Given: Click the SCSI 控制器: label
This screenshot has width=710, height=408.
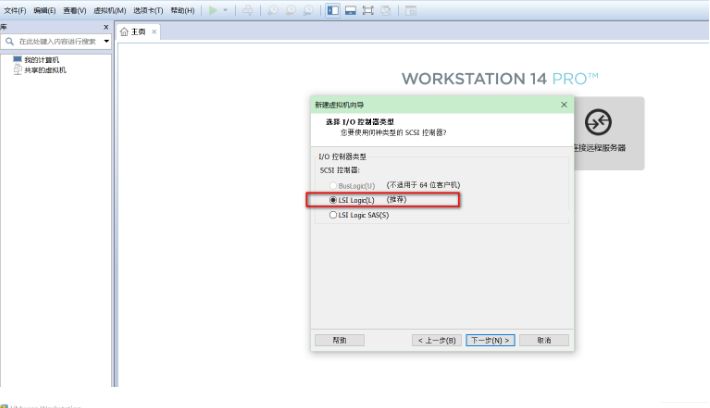Looking at the screenshot, I should tap(340, 170).
